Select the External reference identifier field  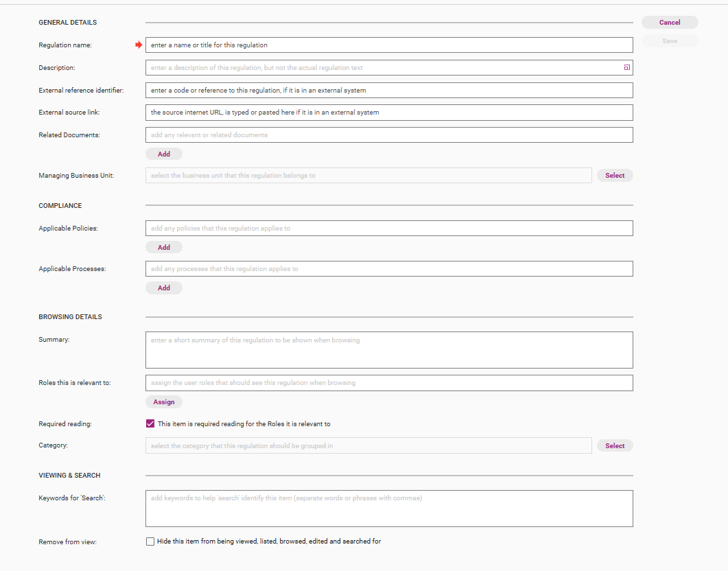(388, 90)
